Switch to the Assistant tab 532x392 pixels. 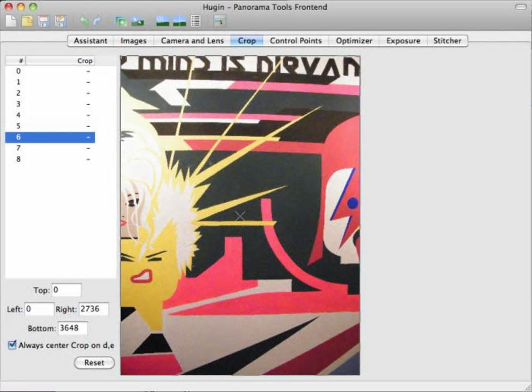point(90,41)
